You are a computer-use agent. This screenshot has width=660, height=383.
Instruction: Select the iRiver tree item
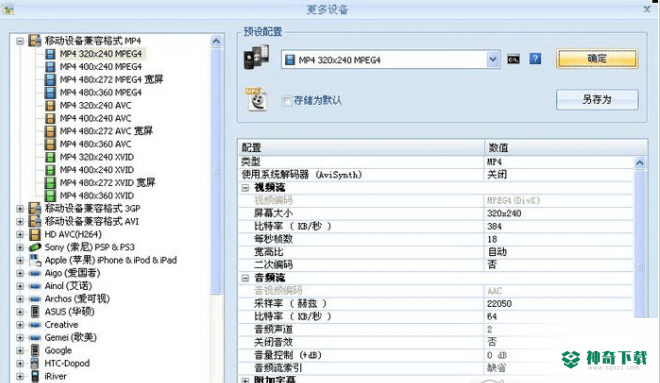pyautogui.click(x=56, y=376)
